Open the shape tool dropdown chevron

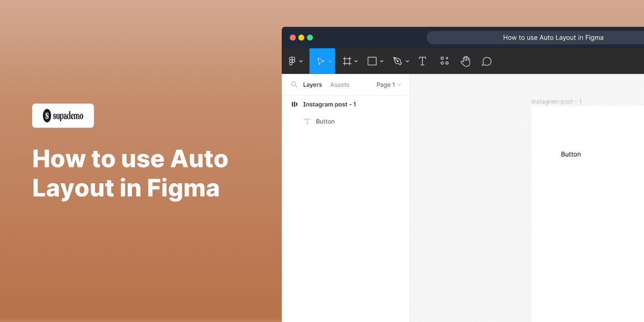pyautogui.click(x=381, y=61)
